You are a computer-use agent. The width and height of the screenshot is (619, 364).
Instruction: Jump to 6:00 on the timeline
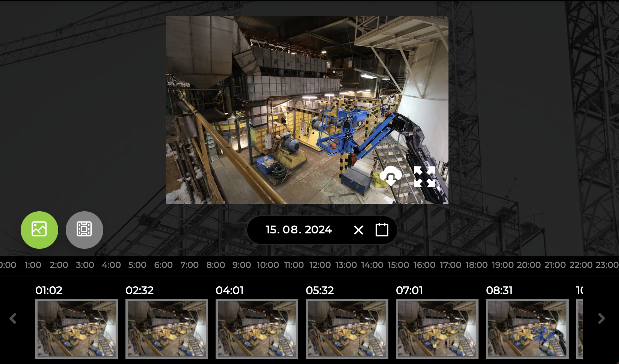163,265
